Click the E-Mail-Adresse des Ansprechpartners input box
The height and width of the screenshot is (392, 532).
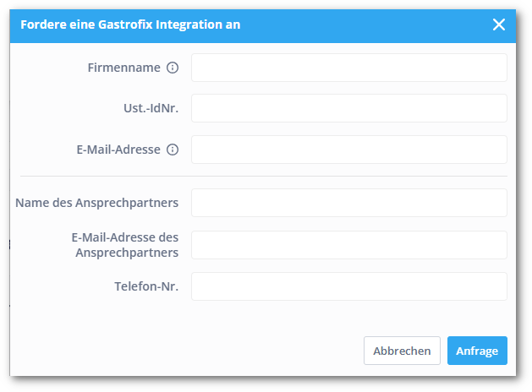tap(348, 245)
